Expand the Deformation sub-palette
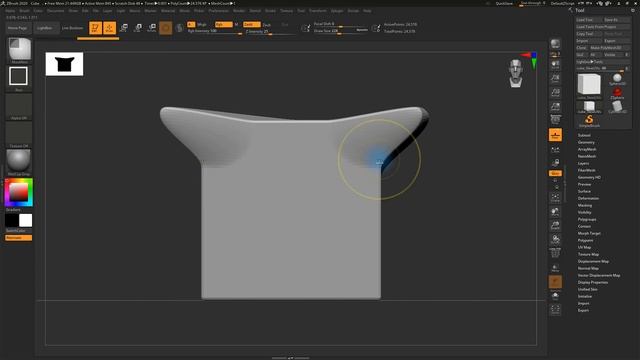This screenshot has height=360, width=640. [x=588, y=198]
